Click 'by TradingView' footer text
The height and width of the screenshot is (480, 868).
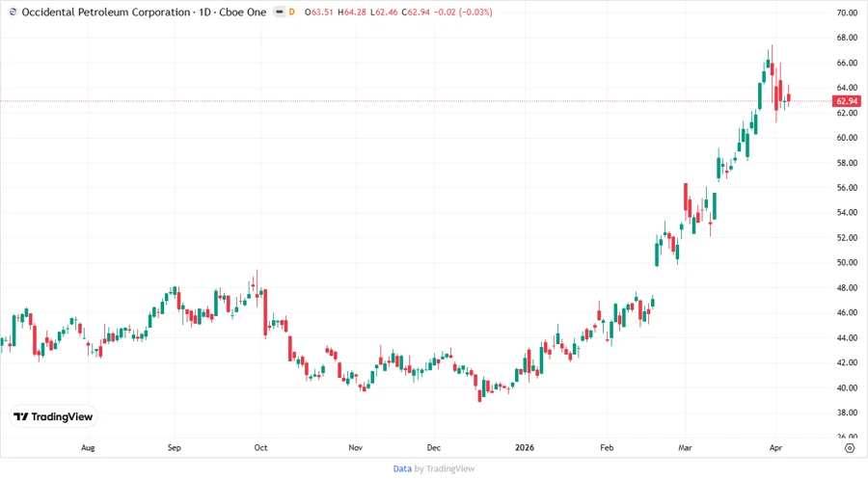coord(445,468)
